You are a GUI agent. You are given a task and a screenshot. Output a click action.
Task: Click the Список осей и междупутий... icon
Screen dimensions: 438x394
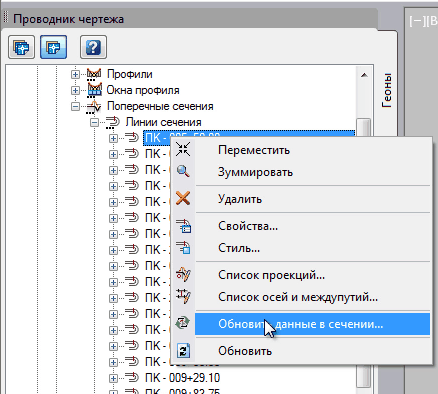tap(183, 296)
